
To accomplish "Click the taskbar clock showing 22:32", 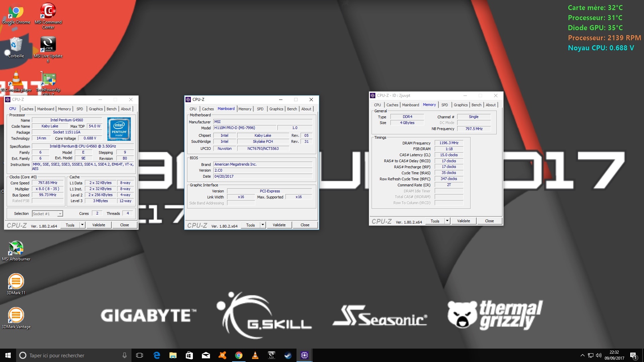I will click(614, 355).
